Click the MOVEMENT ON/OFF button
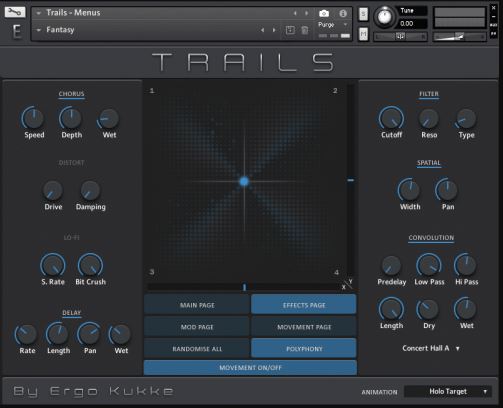 pyautogui.click(x=250, y=368)
